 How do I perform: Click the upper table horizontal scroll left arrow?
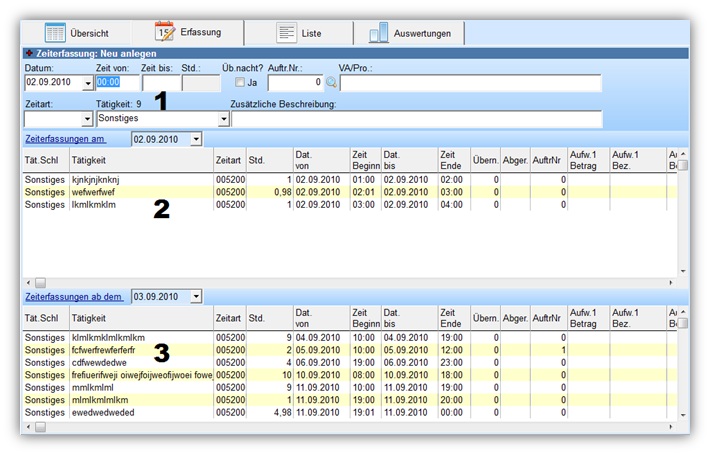[29, 283]
